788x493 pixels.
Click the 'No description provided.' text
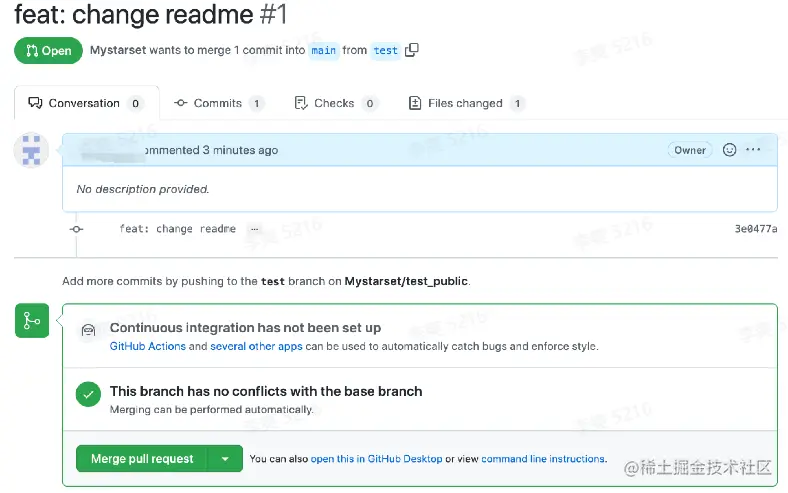(x=143, y=189)
